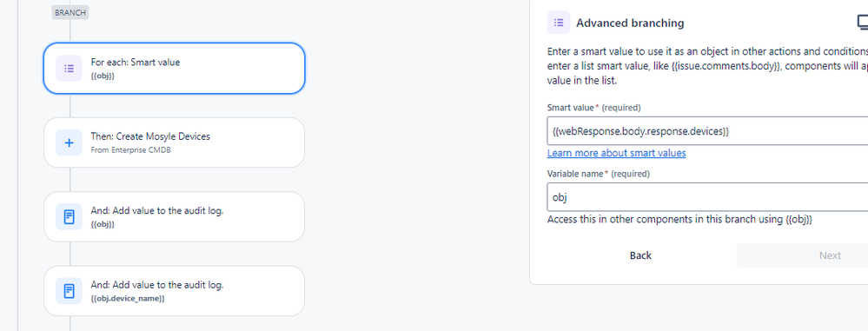Open Then: Create Mosyle Devices action
The height and width of the screenshot is (331, 868).
coord(174,142)
